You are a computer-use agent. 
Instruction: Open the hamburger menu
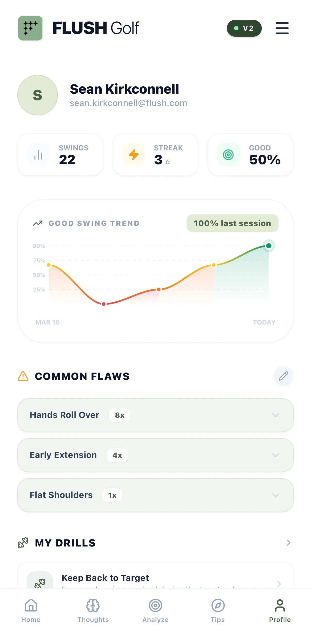tap(282, 28)
